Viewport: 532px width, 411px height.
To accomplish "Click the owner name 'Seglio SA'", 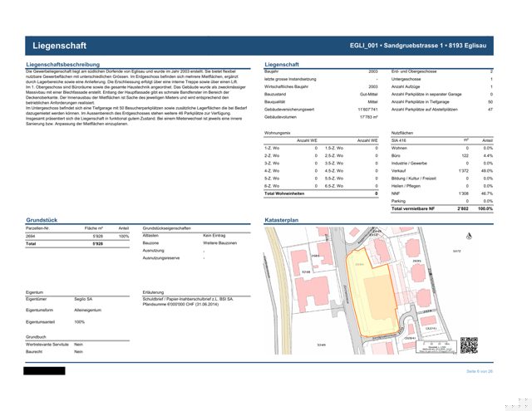I will [x=83, y=299].
